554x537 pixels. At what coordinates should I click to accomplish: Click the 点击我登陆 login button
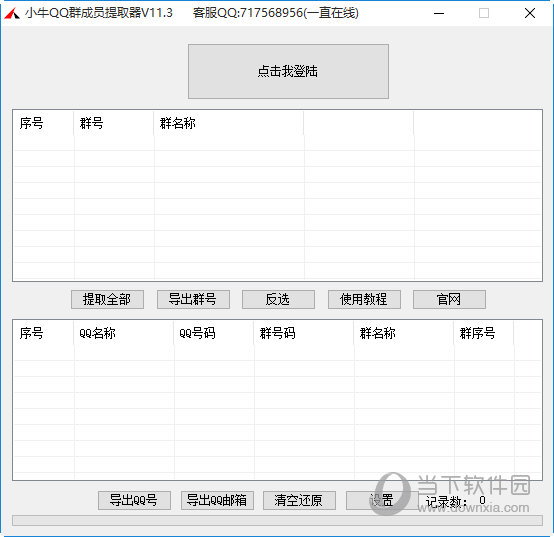288,71
